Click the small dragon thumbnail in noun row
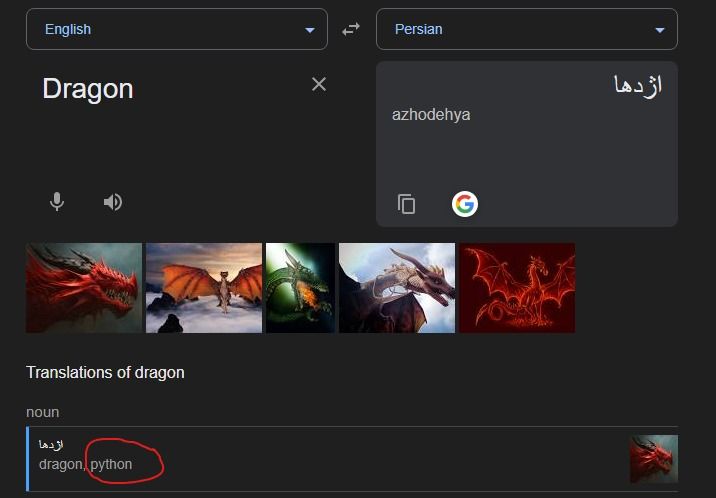Screen dimensions: 716x498 (x=653, y=459)
